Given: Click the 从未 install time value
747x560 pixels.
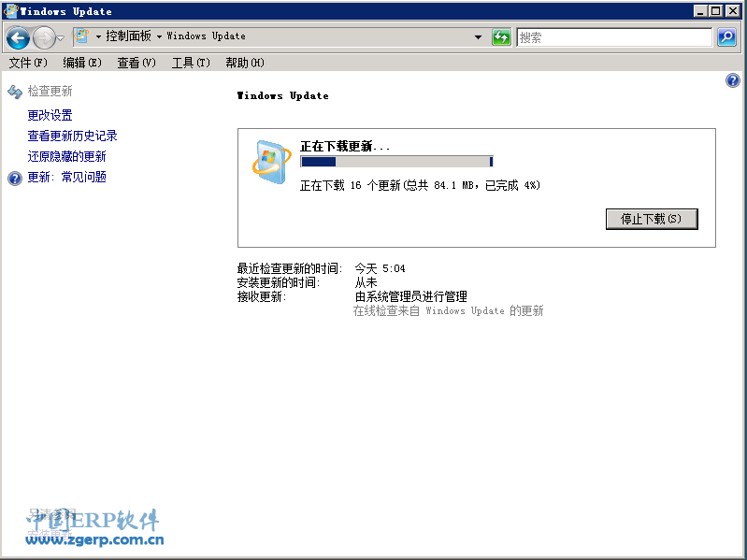Looking at the screenshot, I should tap(366, 283).
